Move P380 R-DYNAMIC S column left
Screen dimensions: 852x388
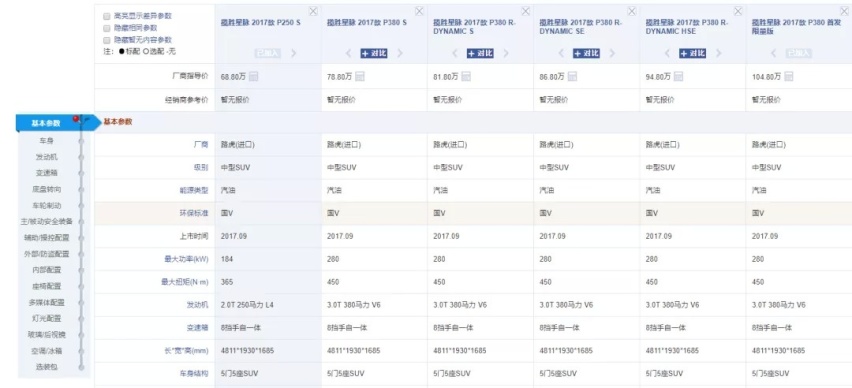coord(456,53)
